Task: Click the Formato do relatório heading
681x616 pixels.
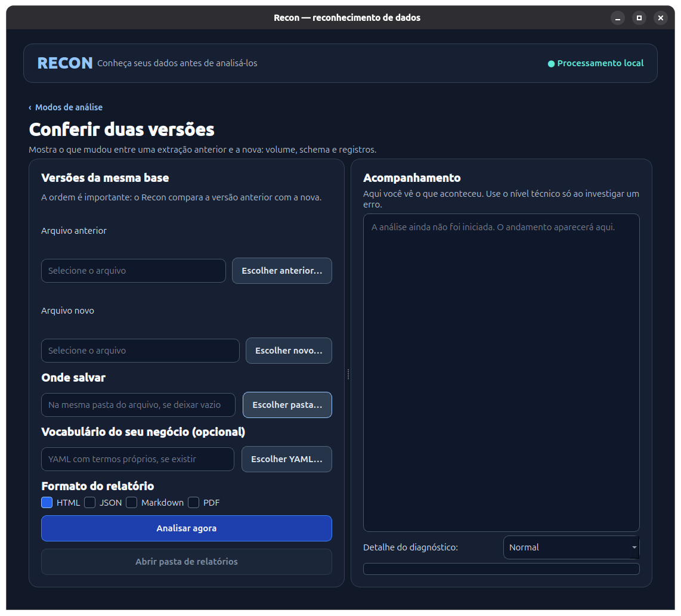Action: point(98,486)
